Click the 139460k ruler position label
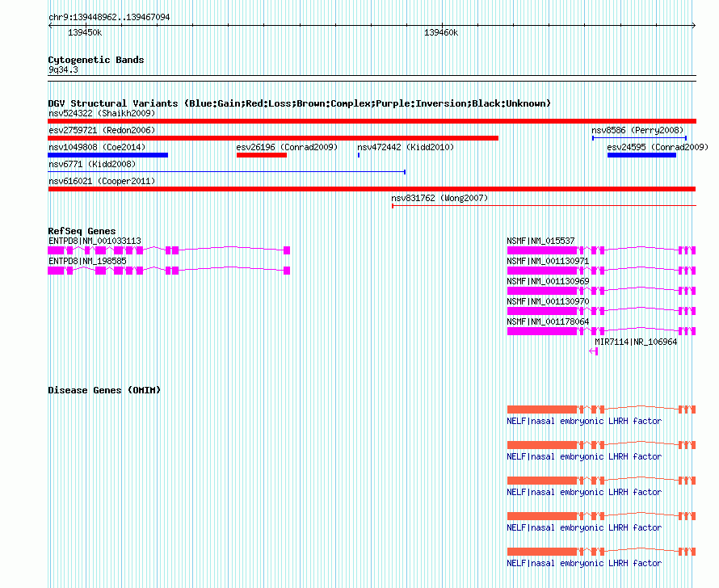 click(x=441, y=32)
